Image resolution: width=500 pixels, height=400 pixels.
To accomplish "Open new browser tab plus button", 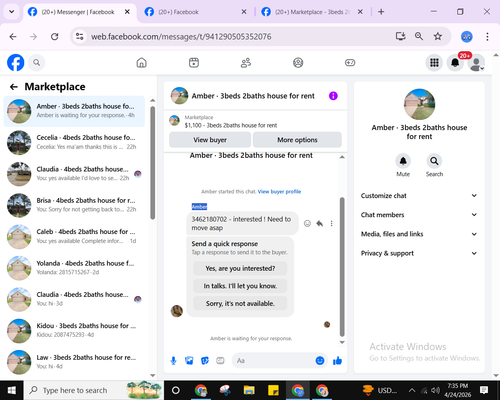I will click(x=381, y=12).
